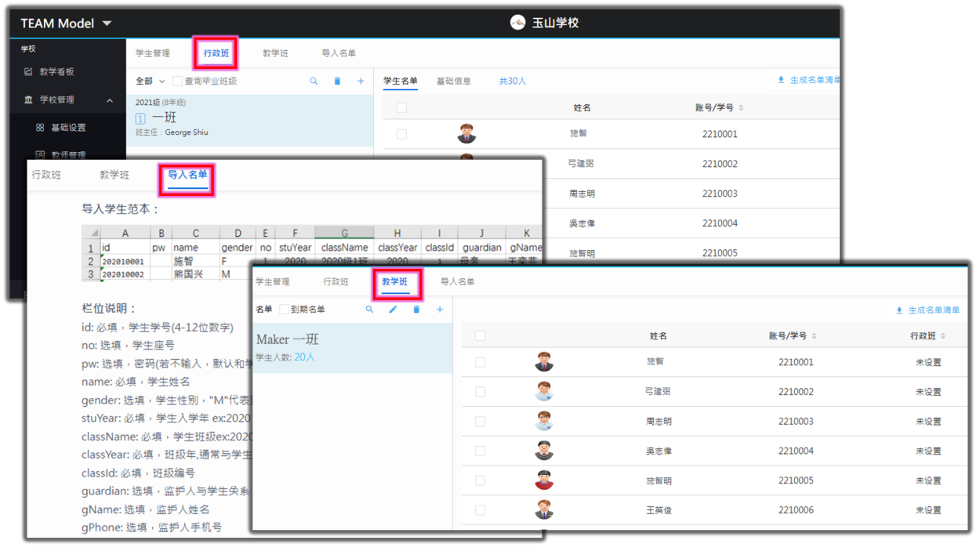The width and height of the screenshot is (980, 551).
Task: Select the 基础信息 tab
Action: click(x=453, y=81)
